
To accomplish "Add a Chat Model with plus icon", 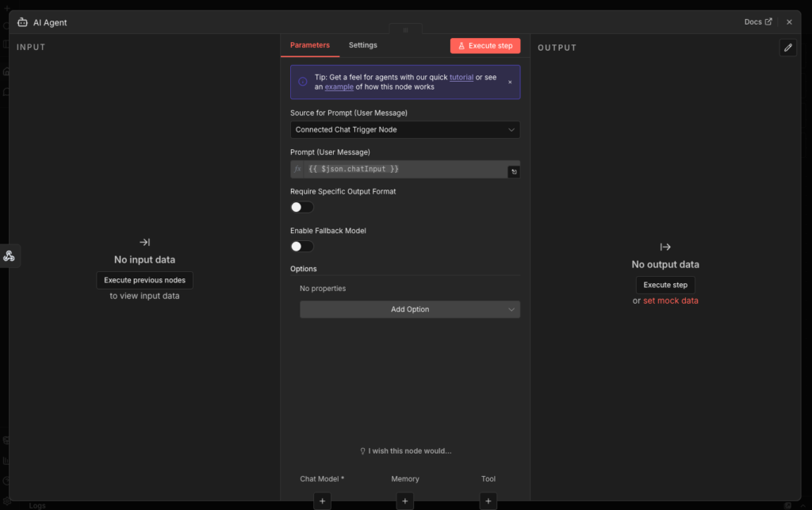I will (323, 500).
